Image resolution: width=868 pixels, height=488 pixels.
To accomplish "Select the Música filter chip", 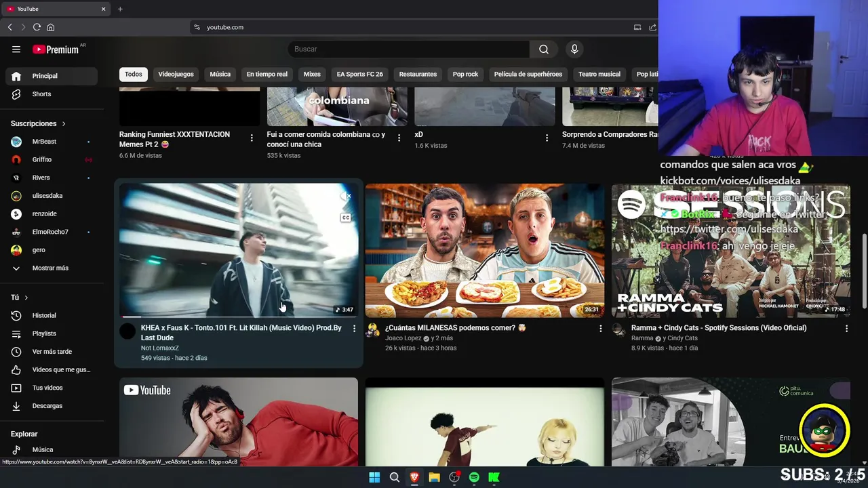I will point(220,74).
